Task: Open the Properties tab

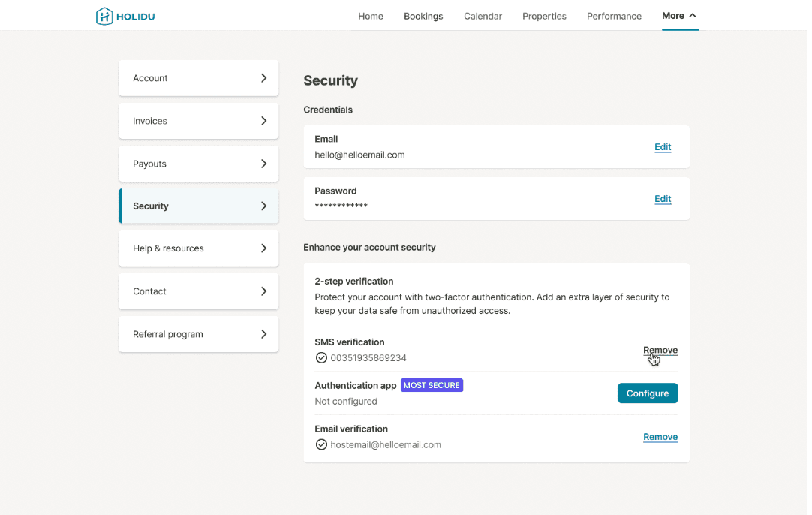Action: click(x=544, y=16)
